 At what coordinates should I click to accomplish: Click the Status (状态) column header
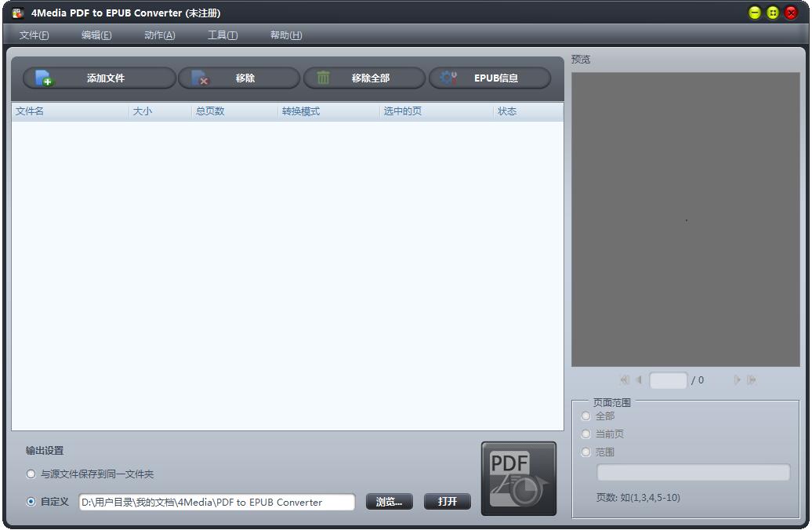(x=528, y=111)
